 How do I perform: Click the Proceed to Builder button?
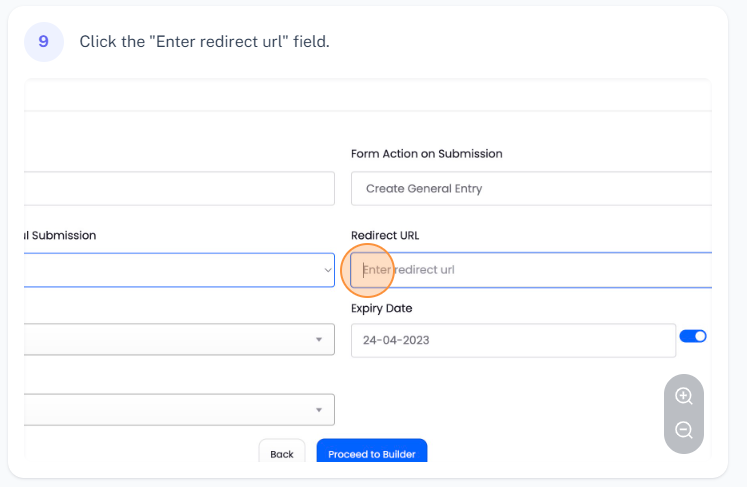pos(372,454)
